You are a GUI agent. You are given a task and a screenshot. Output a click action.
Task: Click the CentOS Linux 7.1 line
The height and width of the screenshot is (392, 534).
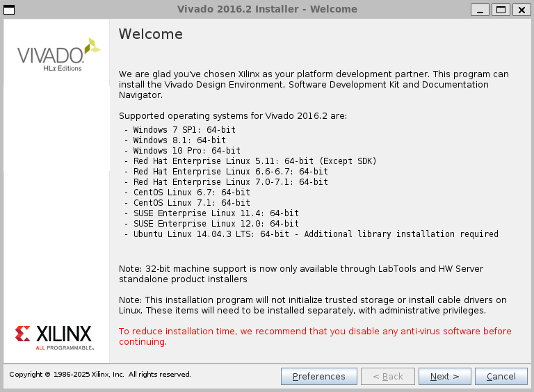191,203
